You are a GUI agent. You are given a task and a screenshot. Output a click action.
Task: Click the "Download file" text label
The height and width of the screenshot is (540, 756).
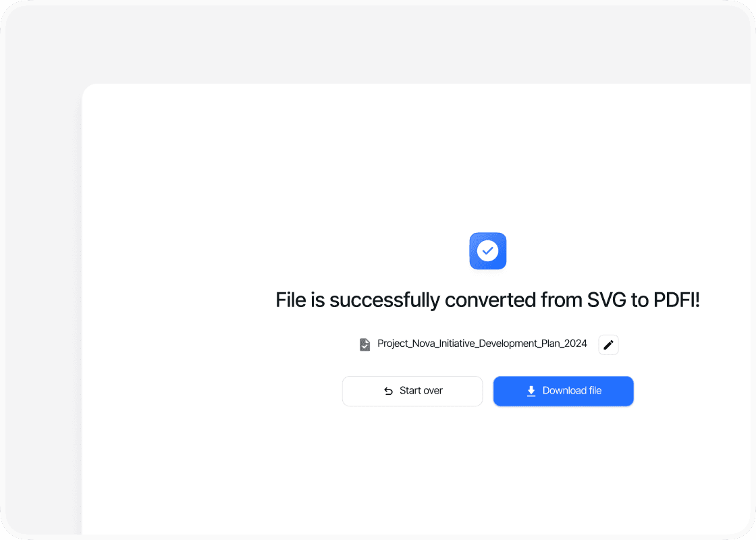[572, 391]
